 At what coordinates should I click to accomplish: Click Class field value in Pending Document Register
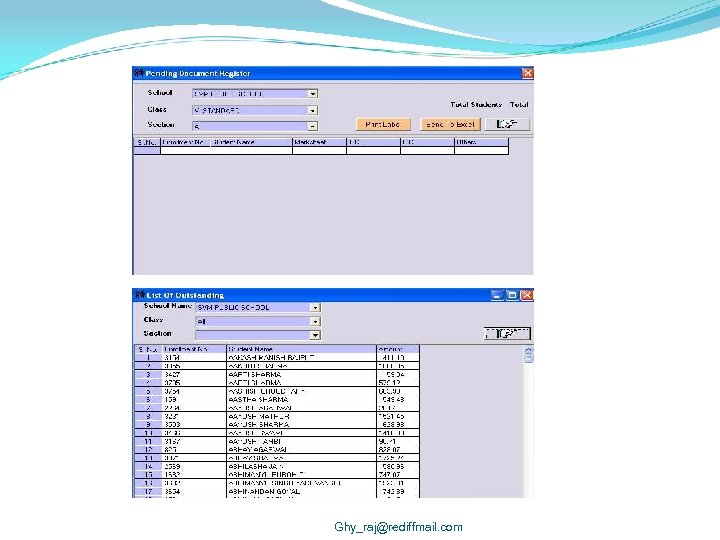217,111
